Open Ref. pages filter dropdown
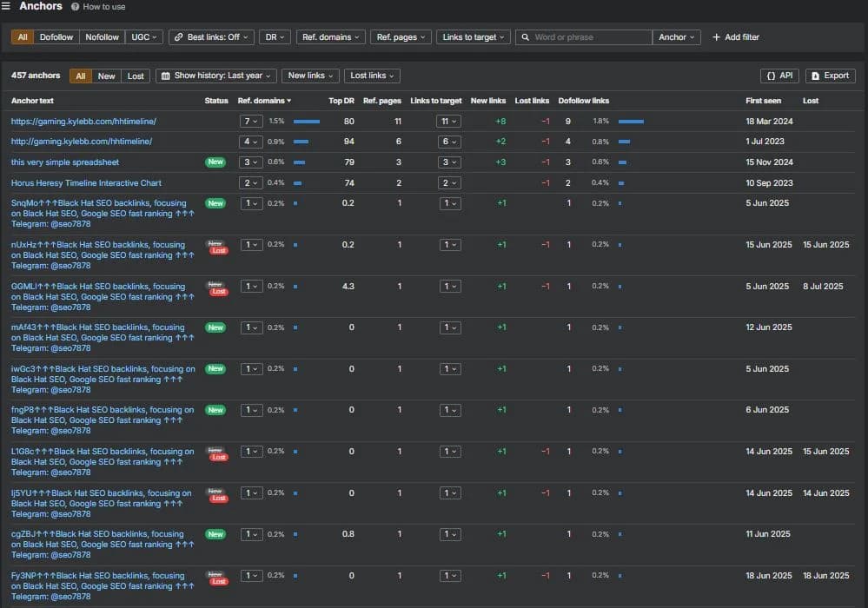This screenshot has height=608, width=868. point(401,37)
